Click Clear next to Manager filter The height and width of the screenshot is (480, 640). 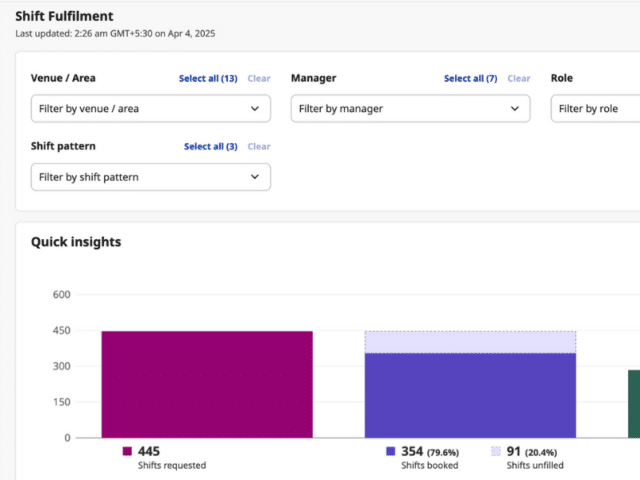click(519, 78)
